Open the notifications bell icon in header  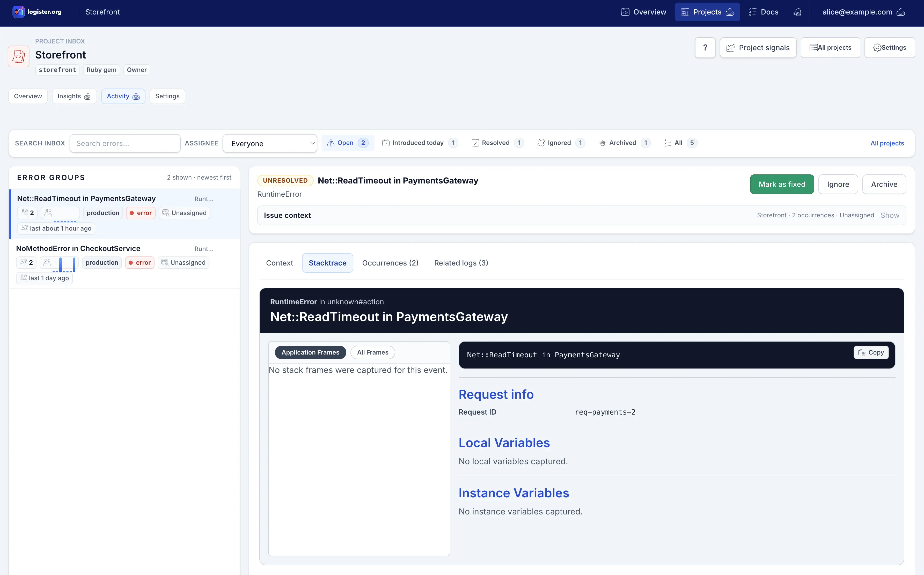click(x=797, y=12)
